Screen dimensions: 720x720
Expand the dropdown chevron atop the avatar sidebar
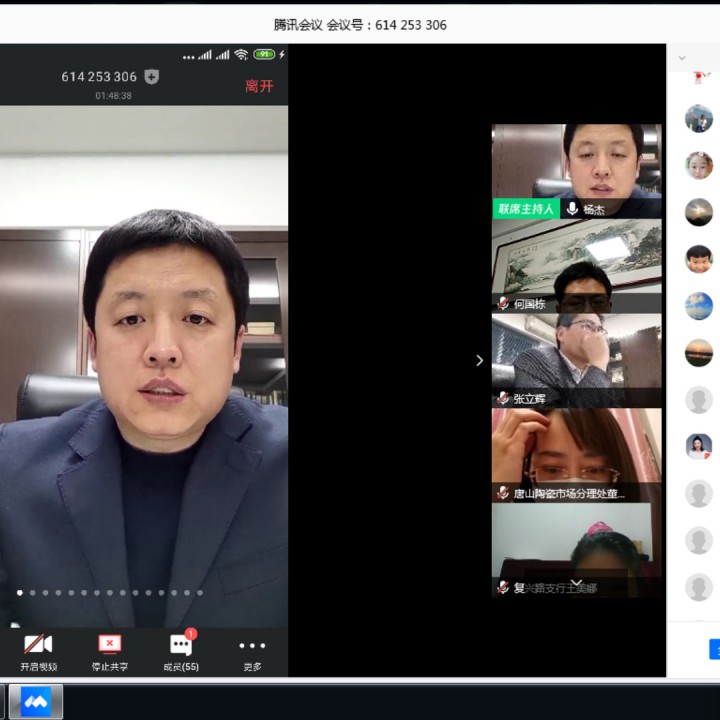point(682,58)
